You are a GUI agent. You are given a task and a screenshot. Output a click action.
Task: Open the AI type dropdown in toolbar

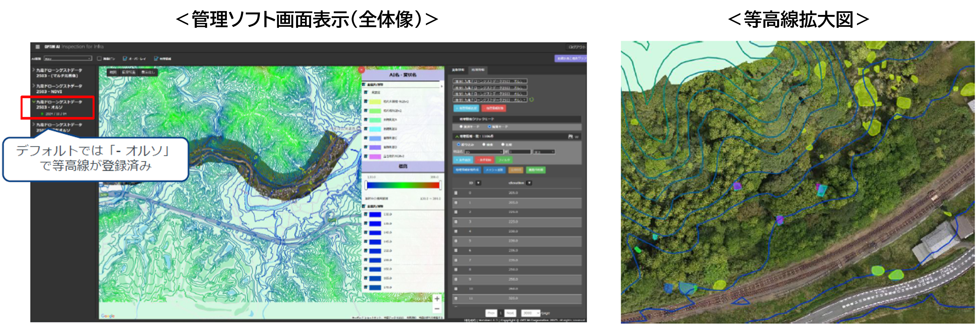click(x=68, y=59)
